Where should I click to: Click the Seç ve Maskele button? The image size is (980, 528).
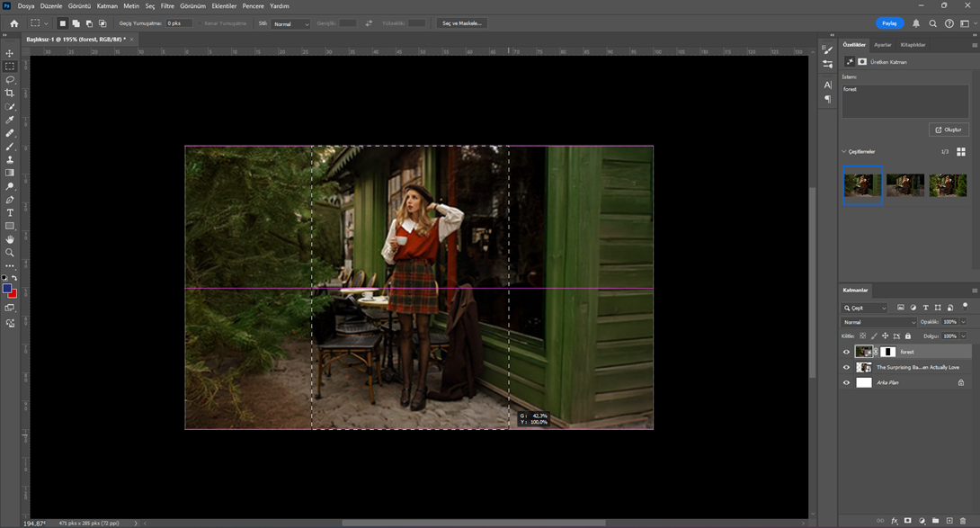[461, 23]
